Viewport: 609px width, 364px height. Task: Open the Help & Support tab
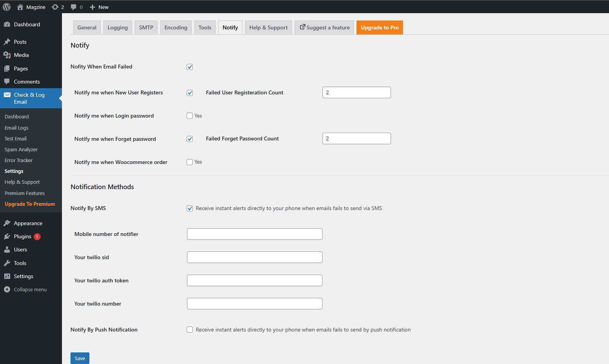[x=268, y=27]
